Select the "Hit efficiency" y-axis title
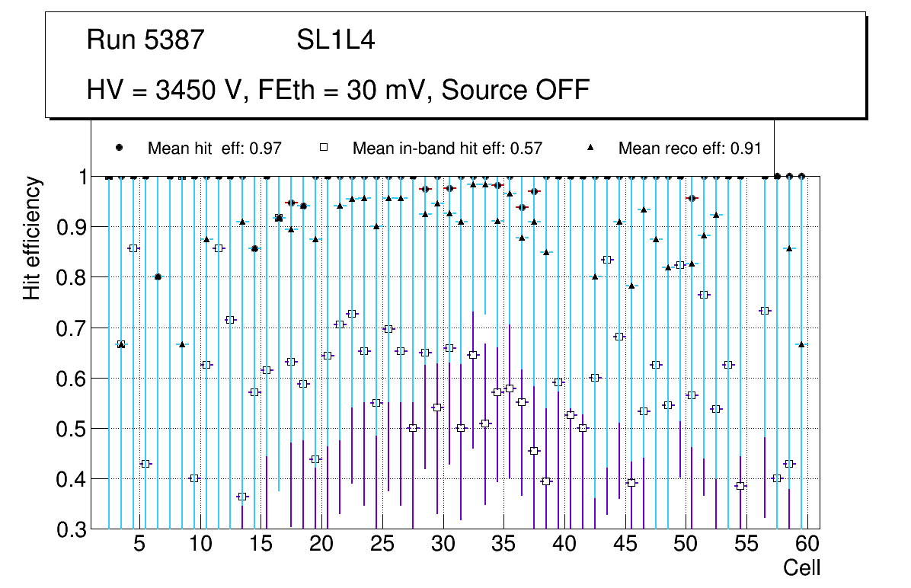The image size is (911, 588). coord(32,238)
